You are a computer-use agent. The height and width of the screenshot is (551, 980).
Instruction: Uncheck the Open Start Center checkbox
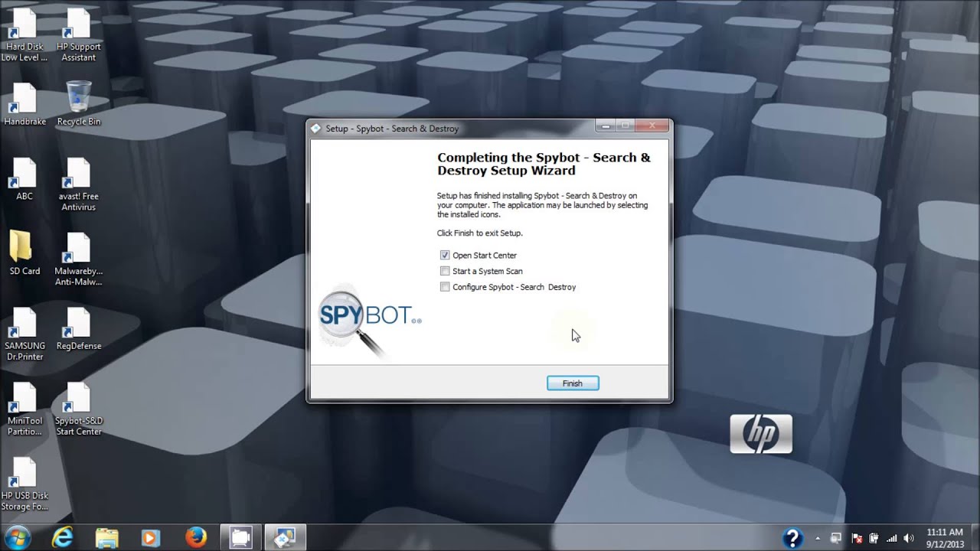(445, 255)
